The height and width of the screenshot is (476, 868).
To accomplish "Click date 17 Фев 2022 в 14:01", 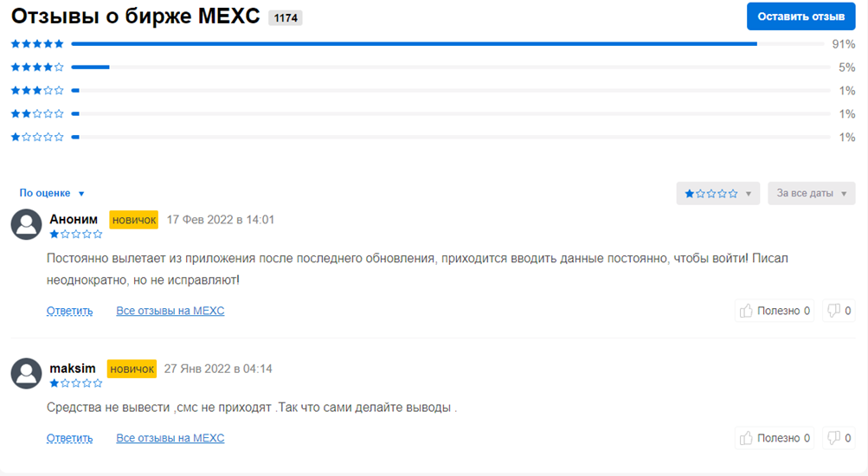I will (221, 220).
